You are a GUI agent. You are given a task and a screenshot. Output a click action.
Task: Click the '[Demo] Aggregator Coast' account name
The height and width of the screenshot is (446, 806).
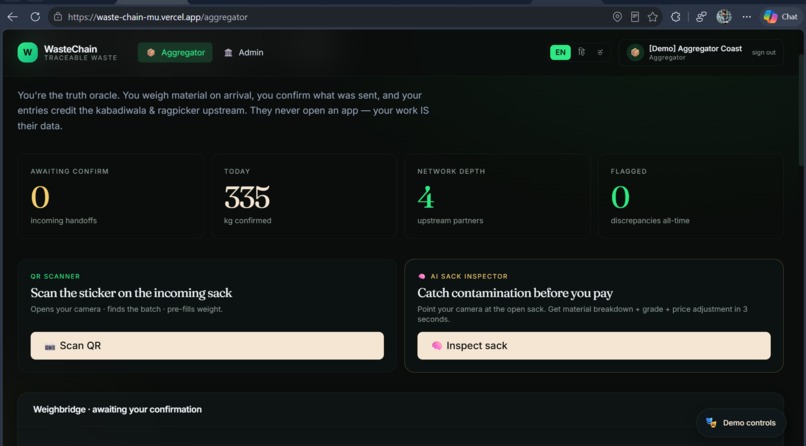(x=695, y=48)
